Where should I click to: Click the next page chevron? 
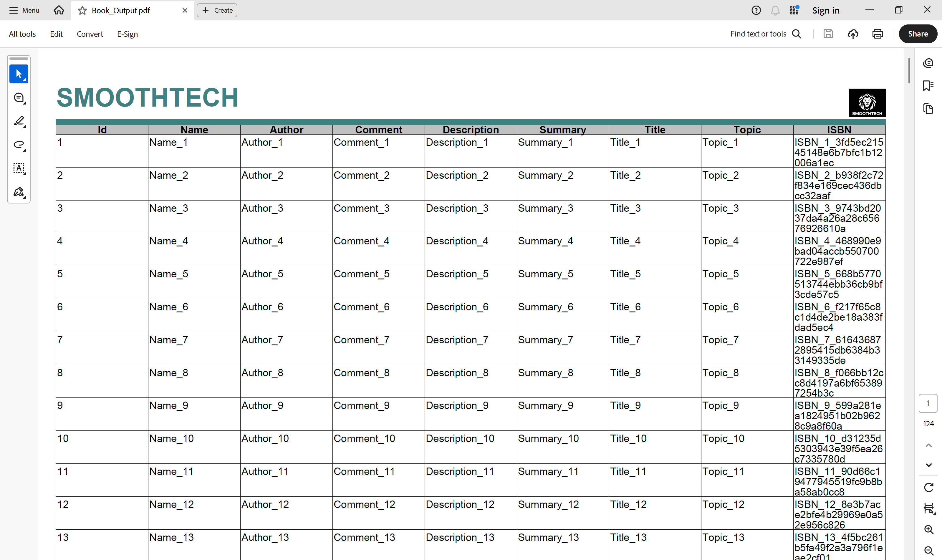(x=928, y=465)
